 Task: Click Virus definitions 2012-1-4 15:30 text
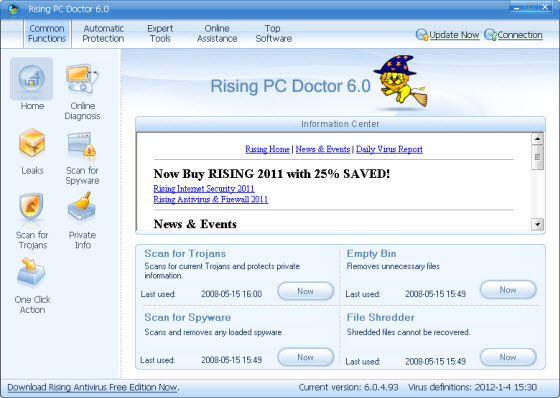pos(472,387)
